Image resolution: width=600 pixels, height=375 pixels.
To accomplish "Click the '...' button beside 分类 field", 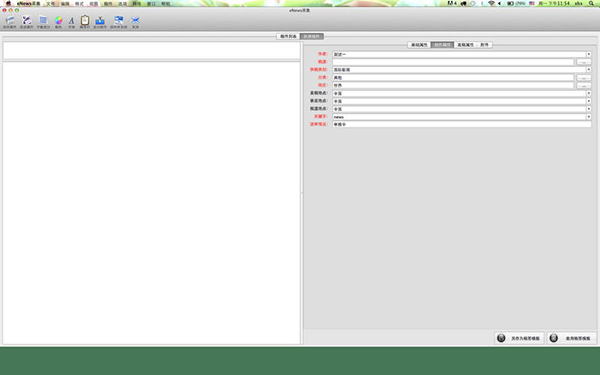I will pos(584,78).
